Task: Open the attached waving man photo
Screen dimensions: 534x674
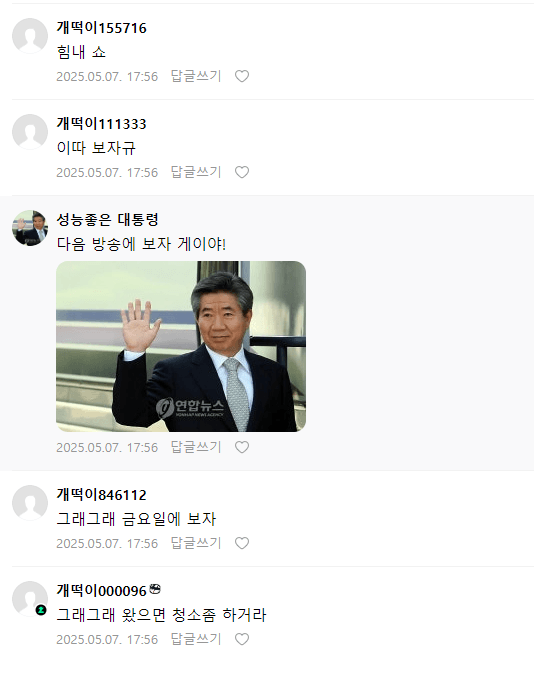Action: pos(181,346)
